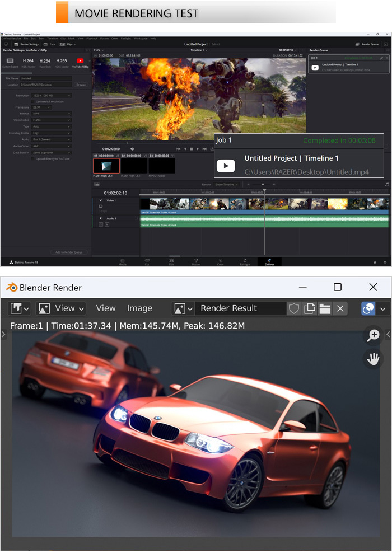Click the viewer scrub bar position marker
This screenshot has height=553, width=392.
(127, 143)
